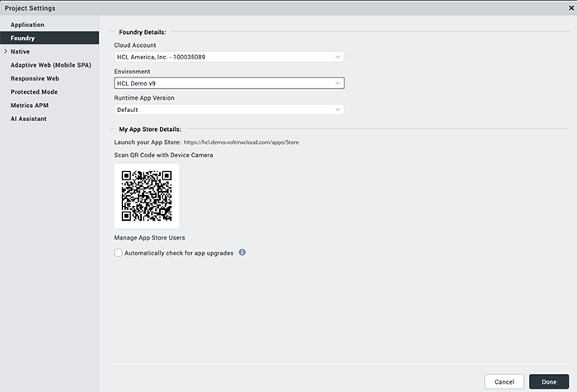Open the Cloud Account dropdown
The image size is (577, 392).
(x=228, y=57)
